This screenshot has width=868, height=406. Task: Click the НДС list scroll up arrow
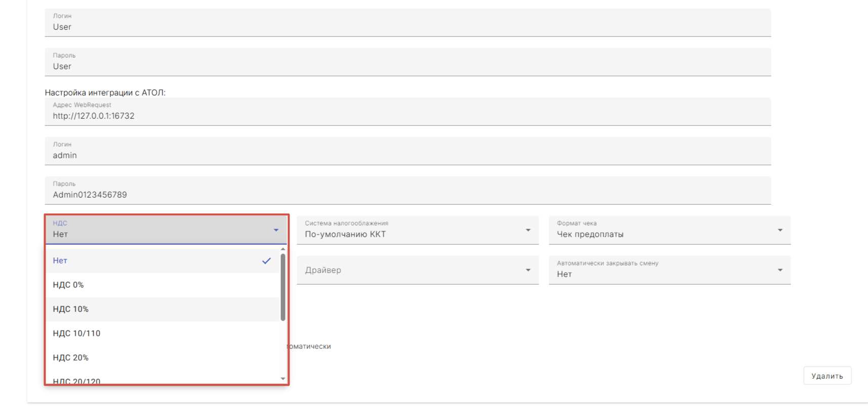tap(283, 249)
